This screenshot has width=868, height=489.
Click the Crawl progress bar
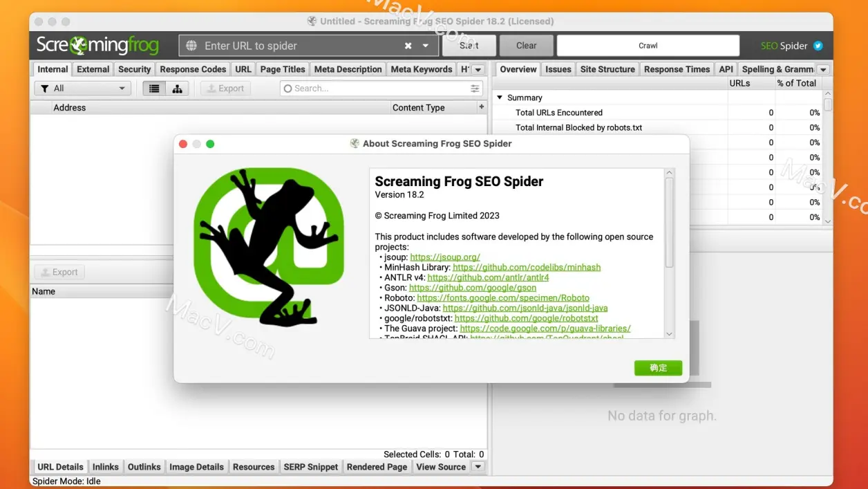[648, 46]
